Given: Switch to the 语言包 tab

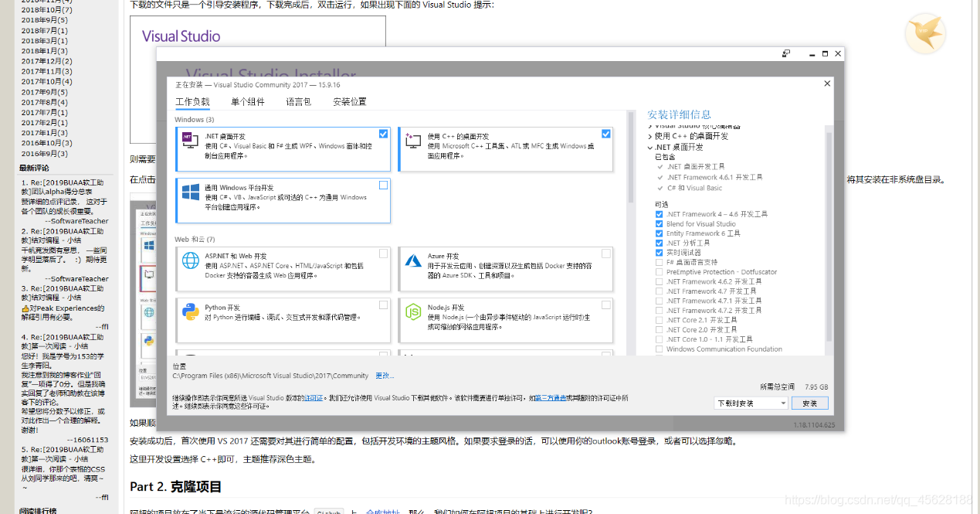Looking at the screenshot, I should (x=298, y=102).
